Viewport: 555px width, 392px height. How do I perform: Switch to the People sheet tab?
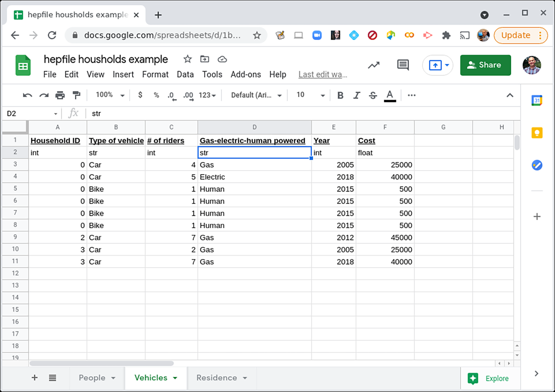(92, 378)
